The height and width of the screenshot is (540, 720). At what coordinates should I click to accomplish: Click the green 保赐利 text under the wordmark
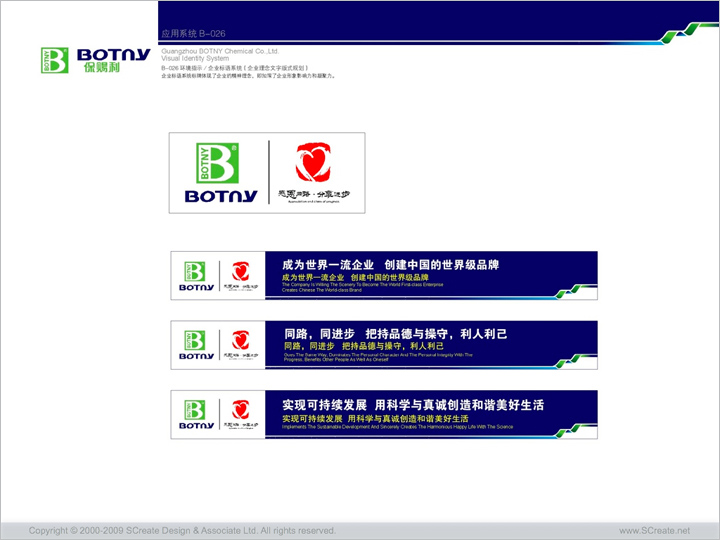pos(101,67)
